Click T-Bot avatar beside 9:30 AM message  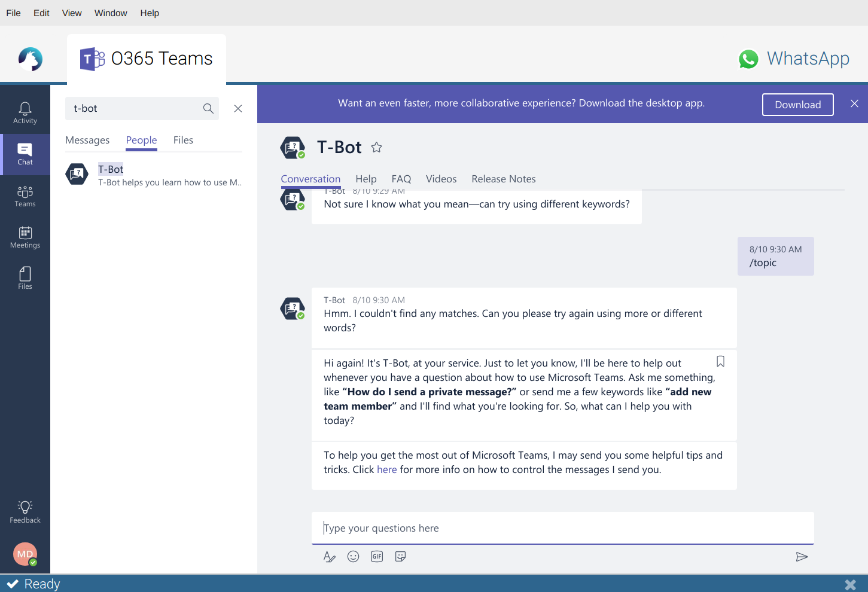[293, 309]
